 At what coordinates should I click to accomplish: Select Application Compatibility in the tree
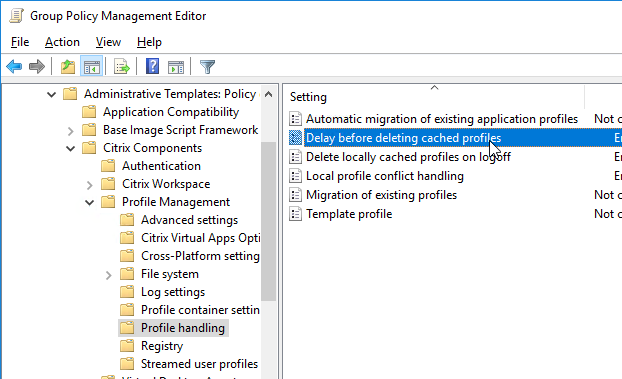pyautogui.click(x=171, y=112)
